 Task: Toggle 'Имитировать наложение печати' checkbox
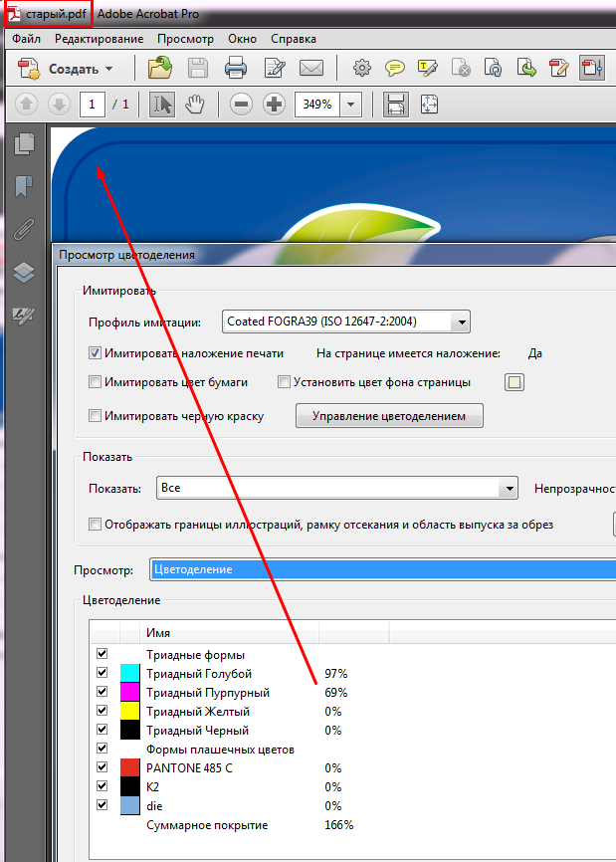96,353
